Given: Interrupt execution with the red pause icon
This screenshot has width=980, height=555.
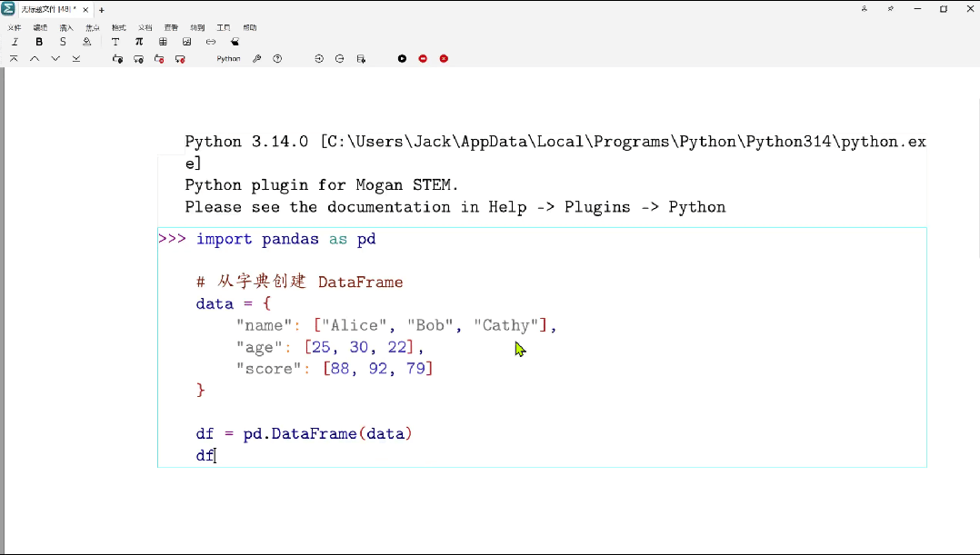Looking at the screenshot, I should pos(423,58).
